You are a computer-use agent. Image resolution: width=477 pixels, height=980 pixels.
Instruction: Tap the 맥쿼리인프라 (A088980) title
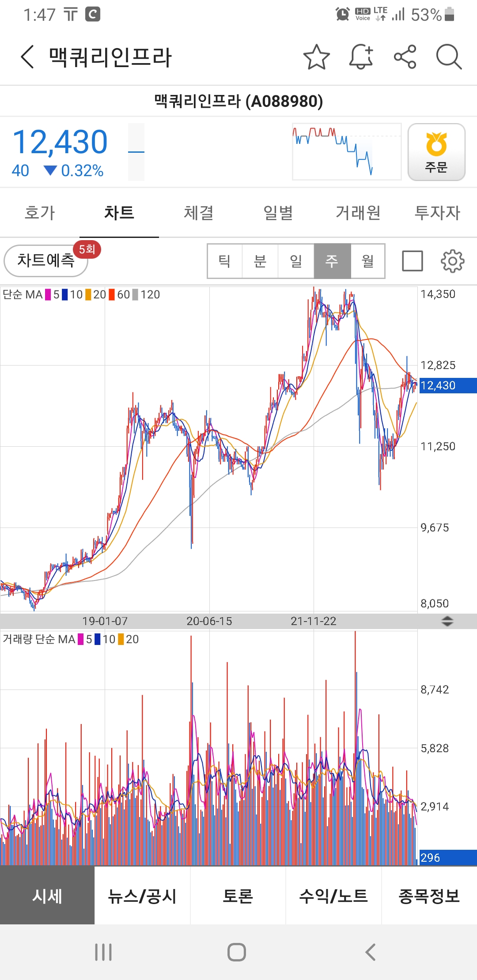238,101
